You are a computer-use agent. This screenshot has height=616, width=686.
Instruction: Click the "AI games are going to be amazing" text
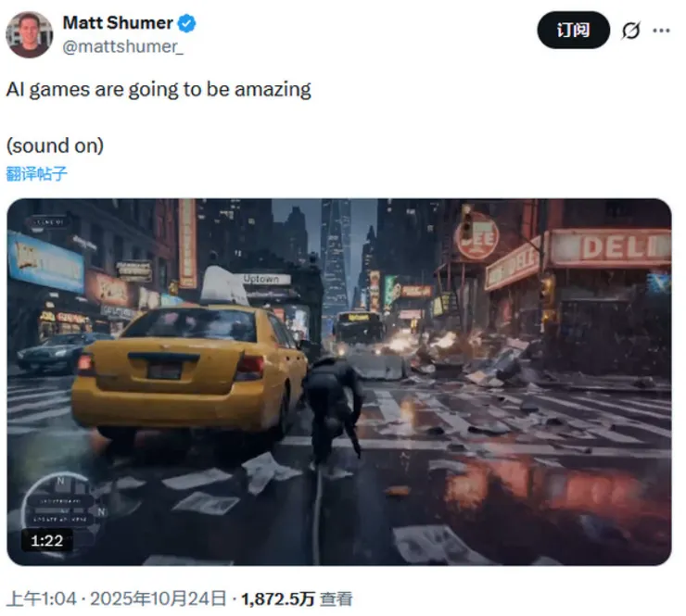(x=159, y=90)
